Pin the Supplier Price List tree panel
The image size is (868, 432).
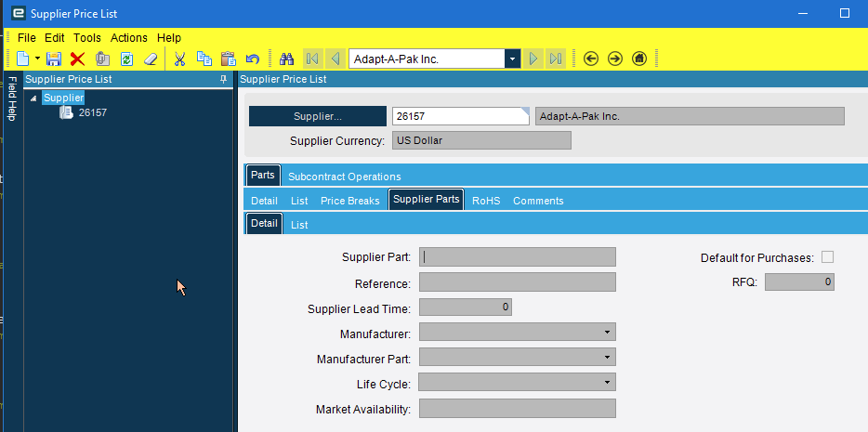(x=224, y=79)
